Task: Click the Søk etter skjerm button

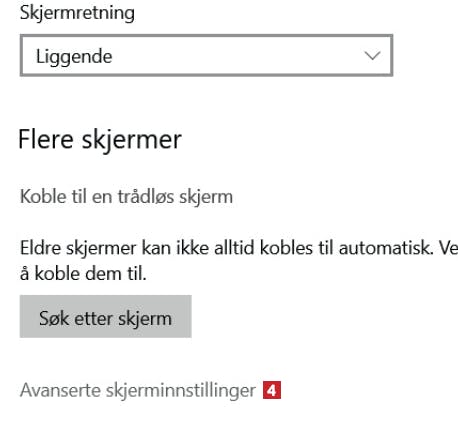Action: [106, 316]
